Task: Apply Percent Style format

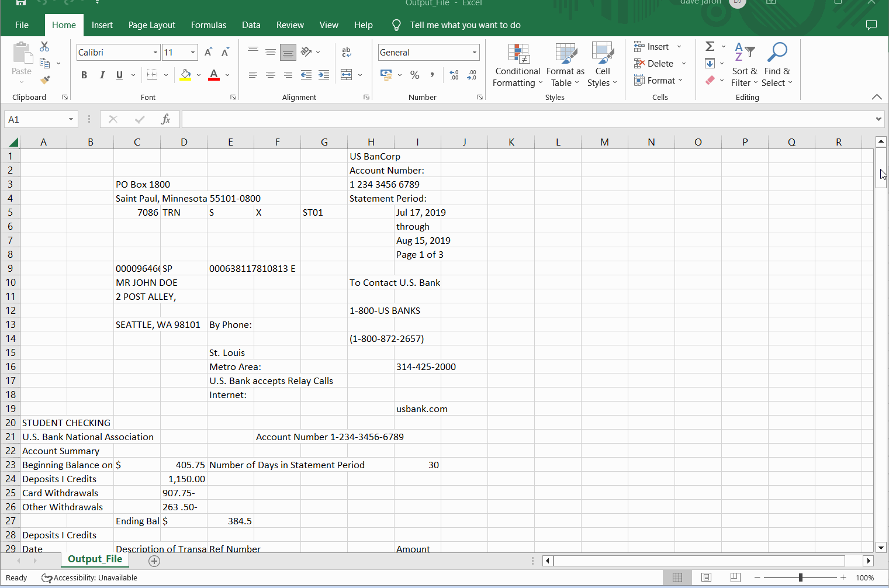Action: tap(415, 75)
